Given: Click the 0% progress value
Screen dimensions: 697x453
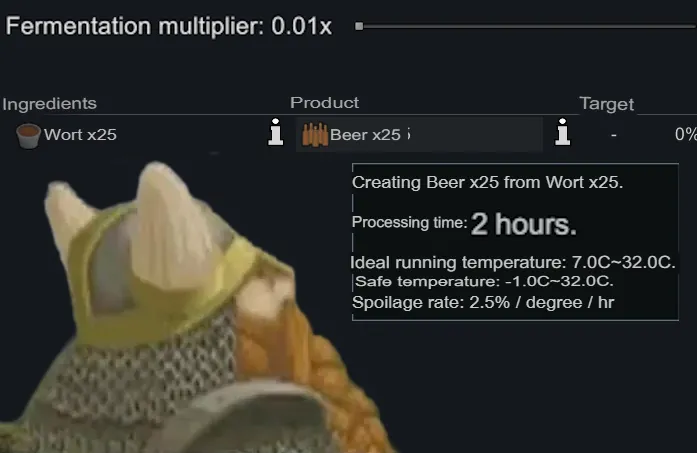Looking at the screenshot, I should tap(685, 134).
